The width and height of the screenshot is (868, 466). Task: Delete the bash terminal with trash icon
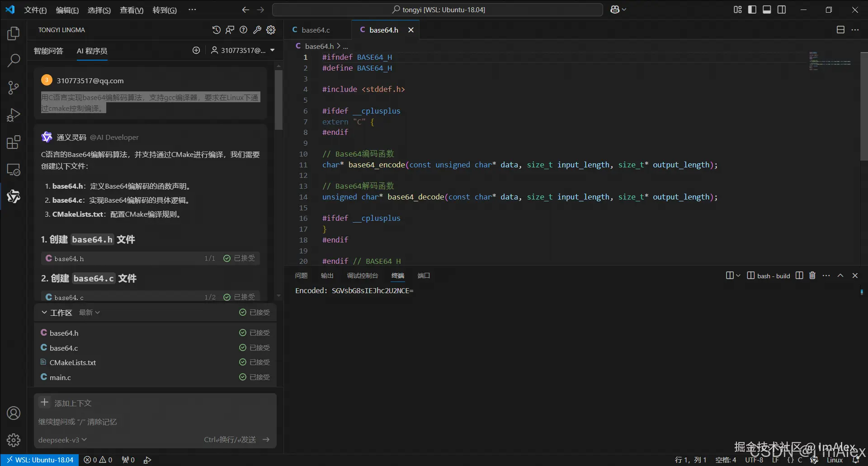(812, 276)
